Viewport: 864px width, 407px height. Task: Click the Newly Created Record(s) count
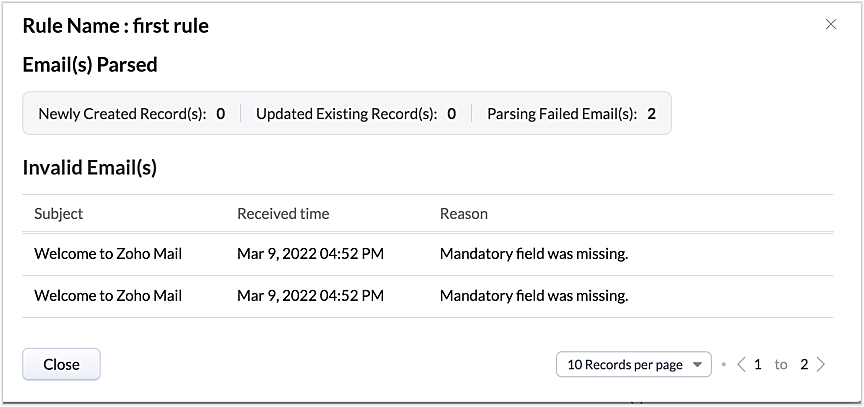point(220,114)
